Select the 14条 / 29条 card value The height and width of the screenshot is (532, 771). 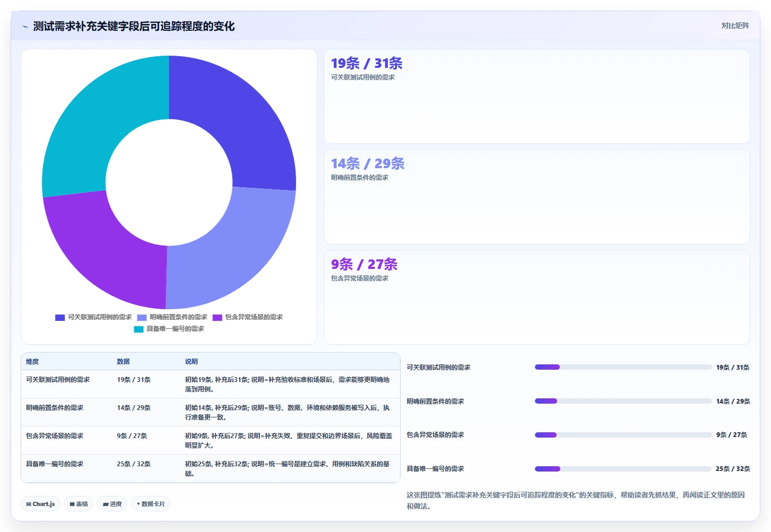[368, 164]
